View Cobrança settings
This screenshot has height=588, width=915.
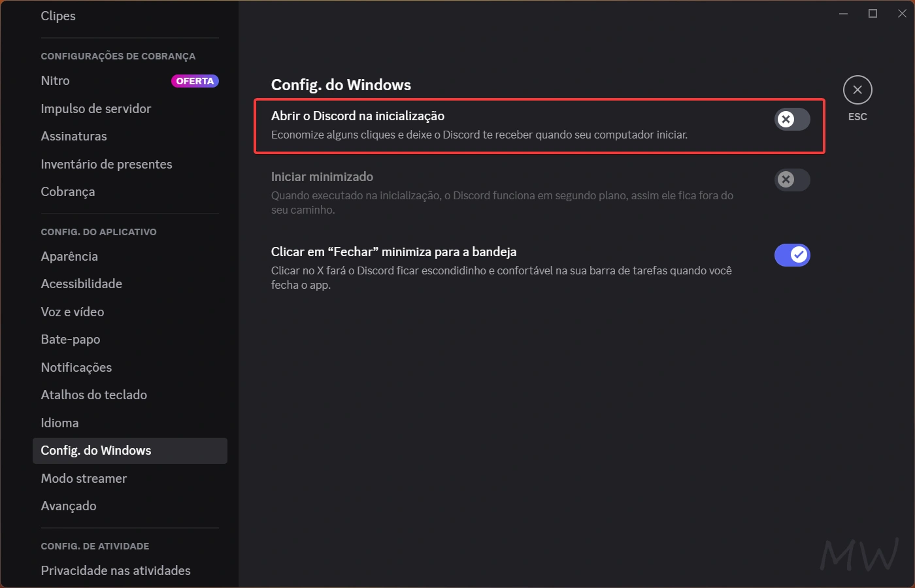[x=67, y=191]
